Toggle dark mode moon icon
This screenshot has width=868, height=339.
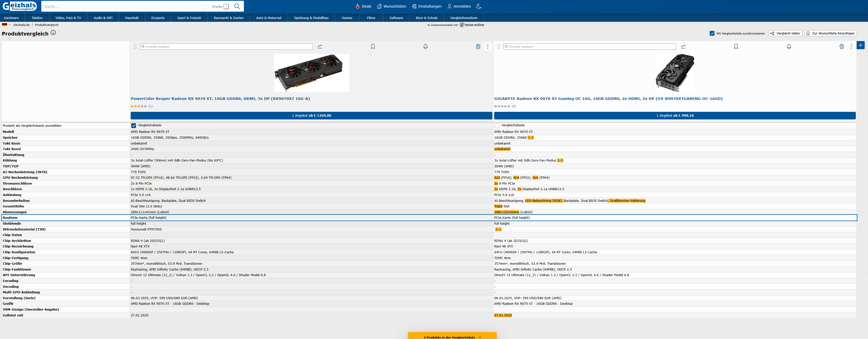[479, 6]
